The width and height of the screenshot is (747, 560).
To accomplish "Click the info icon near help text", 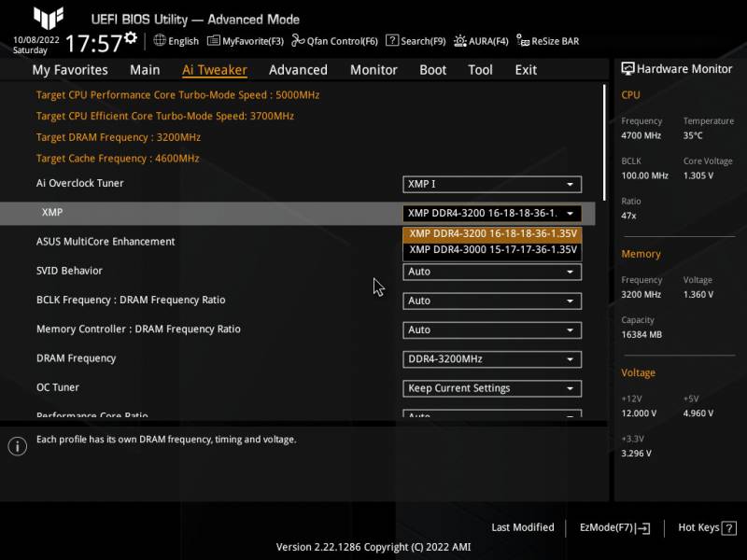I will click(18, 446).
